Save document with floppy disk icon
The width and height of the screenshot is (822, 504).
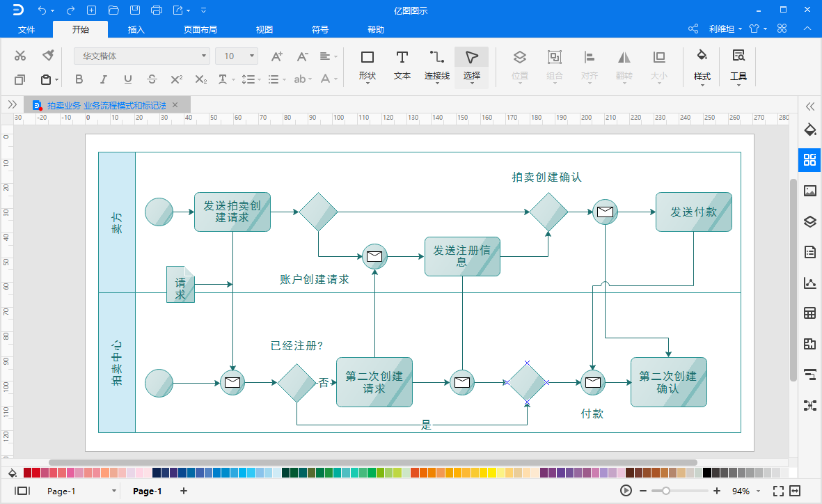[135, 10]
